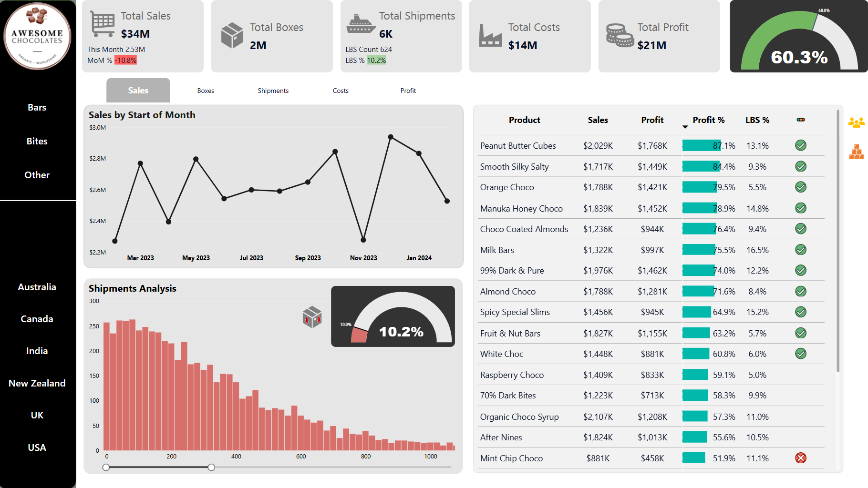Click the product table vertical scrollbar
This screenshot has width=868, height=488.
[838, 241]
